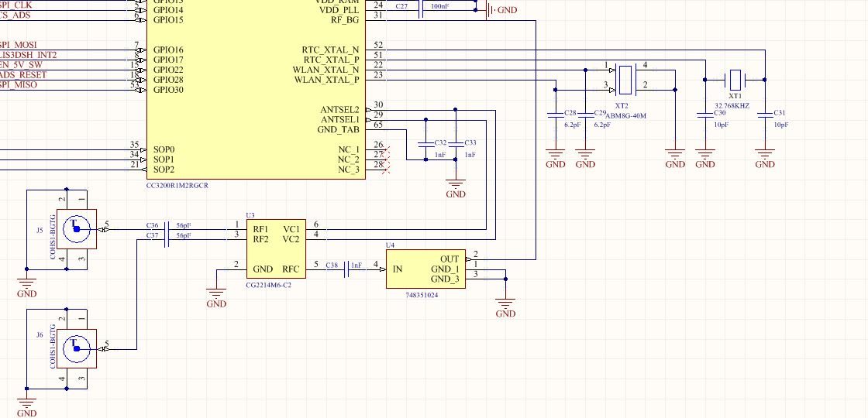The image size is (868, 418).
Task: Click the XT2 crystal symbol
Action: (625, 80)
